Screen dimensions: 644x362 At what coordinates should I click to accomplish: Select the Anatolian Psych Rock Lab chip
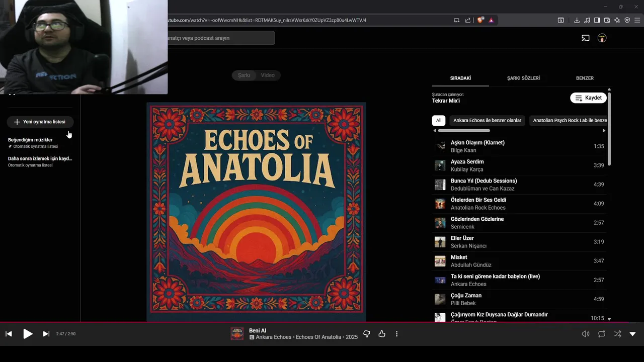coord(568,121)
